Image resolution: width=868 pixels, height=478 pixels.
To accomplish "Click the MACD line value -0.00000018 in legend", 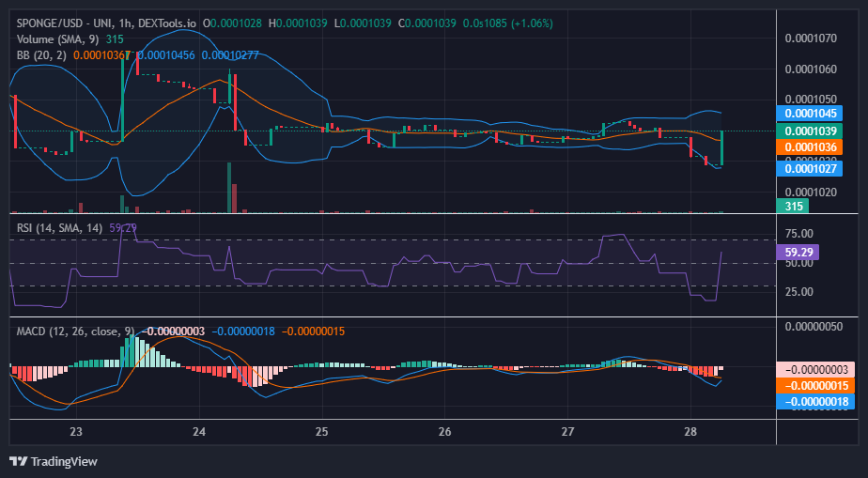I will tap(243, 332).
